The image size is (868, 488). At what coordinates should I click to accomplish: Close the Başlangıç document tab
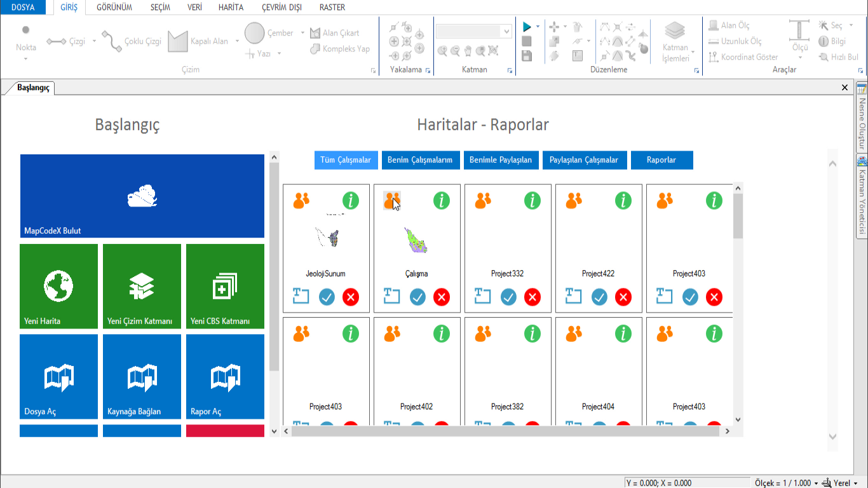coord(844,88)
